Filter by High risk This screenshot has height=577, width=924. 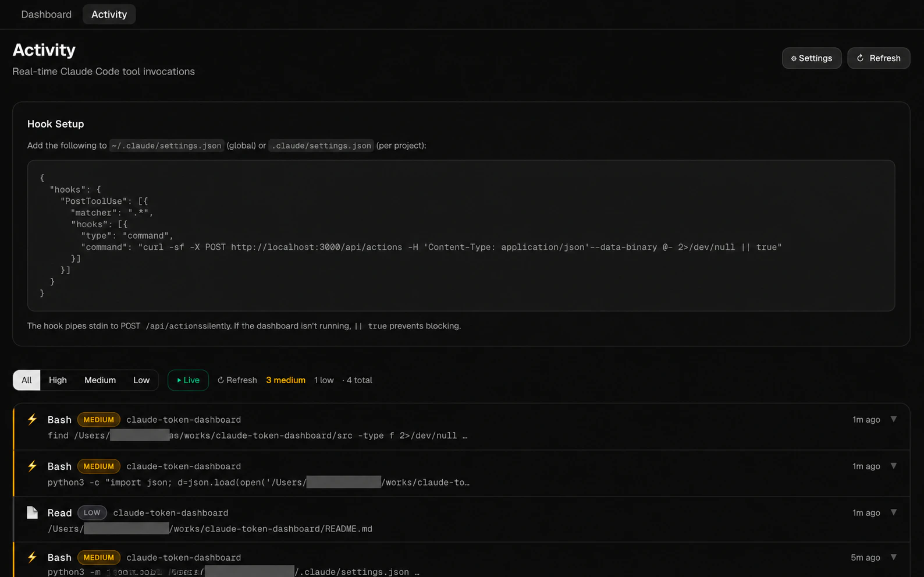click(58, 380)
